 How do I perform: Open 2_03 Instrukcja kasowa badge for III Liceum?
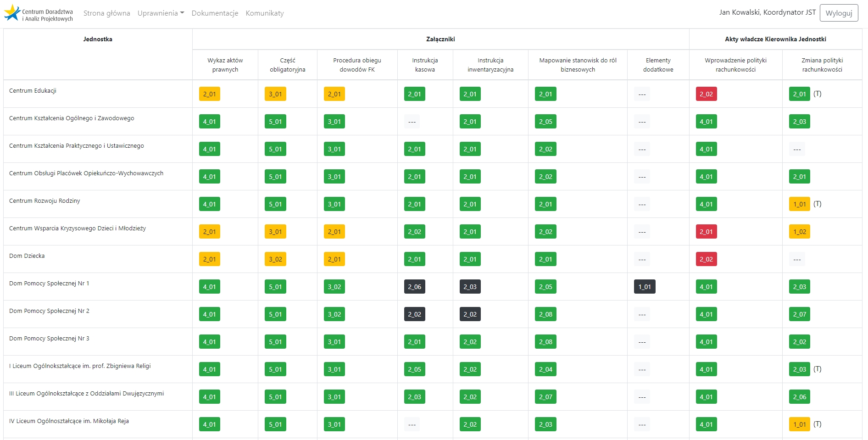pos(415,397)
